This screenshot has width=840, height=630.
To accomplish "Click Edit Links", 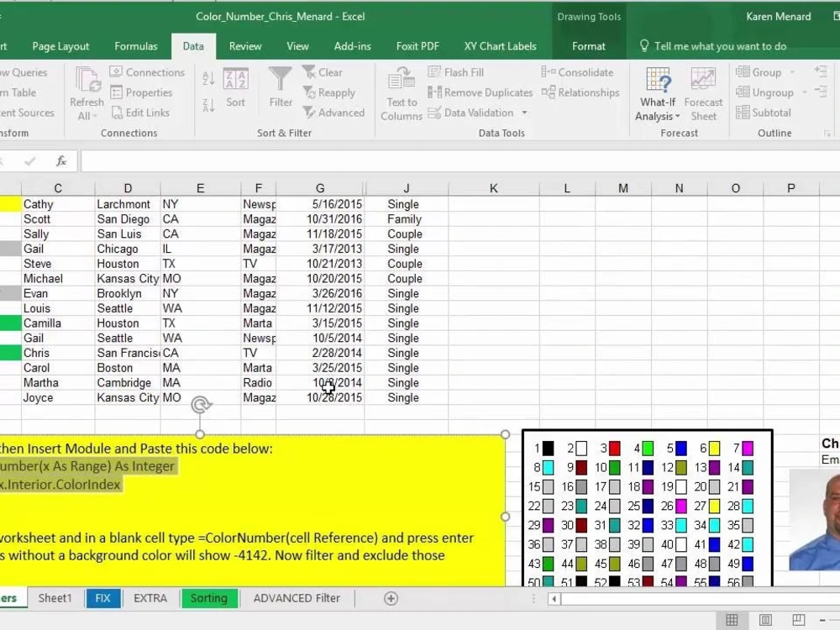I will pyautogui.click(x=140, y=113).
